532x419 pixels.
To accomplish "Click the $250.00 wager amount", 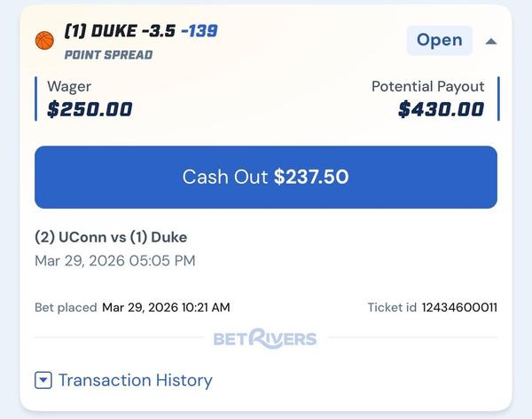I will (90, 109).
